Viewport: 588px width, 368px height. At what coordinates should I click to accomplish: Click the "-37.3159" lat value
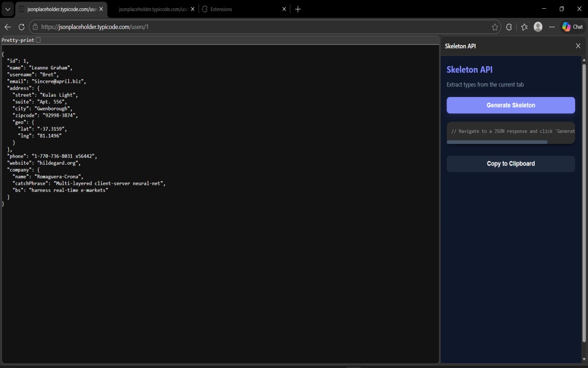(52, 129)
